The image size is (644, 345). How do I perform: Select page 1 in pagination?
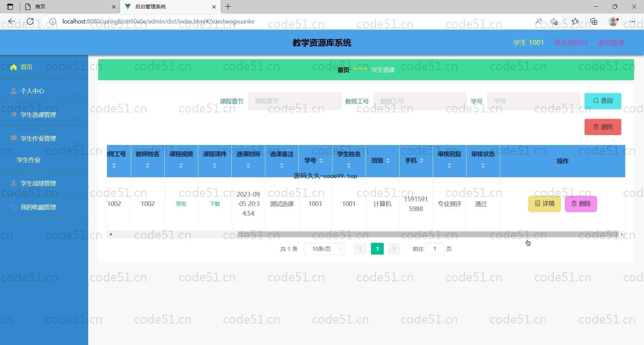click(377, 249)
